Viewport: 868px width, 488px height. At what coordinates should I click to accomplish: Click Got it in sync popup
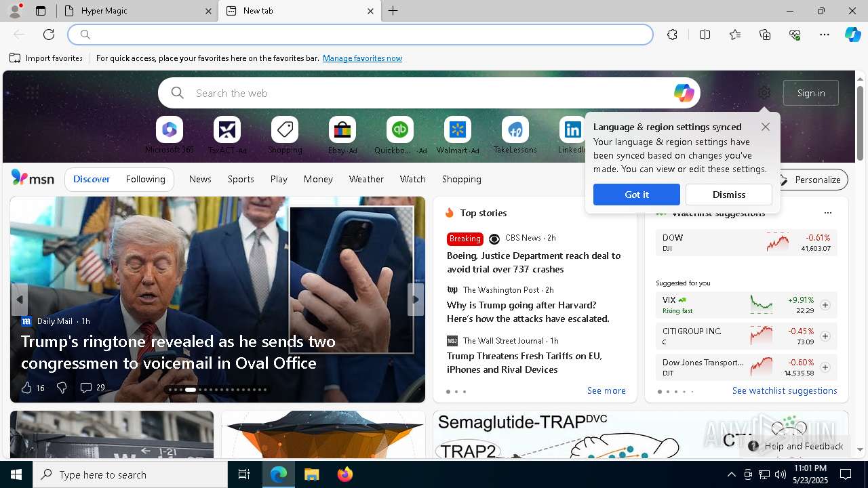637,195
